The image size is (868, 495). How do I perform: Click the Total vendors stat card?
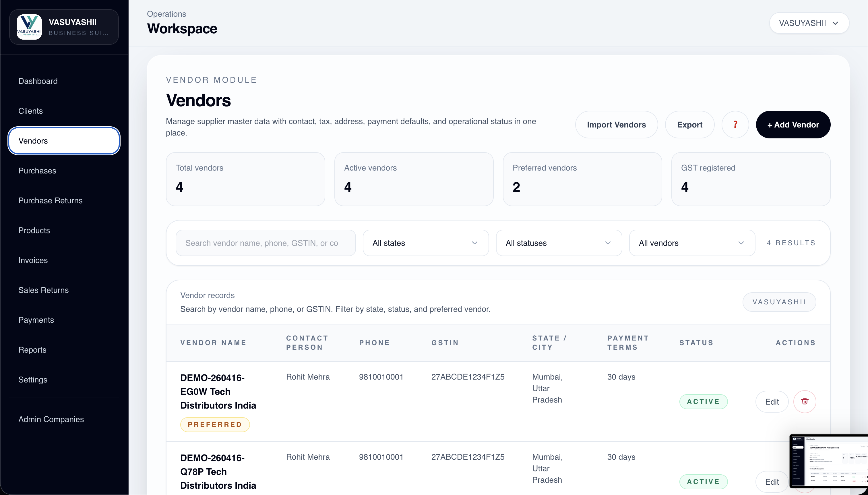coord(245,179)
